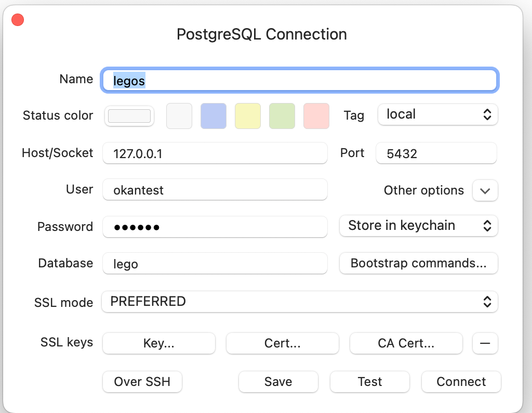The height and width of the screenshot is (413, 532).
Task: Select the yellow status color swatch
Action: coord(247,115)
